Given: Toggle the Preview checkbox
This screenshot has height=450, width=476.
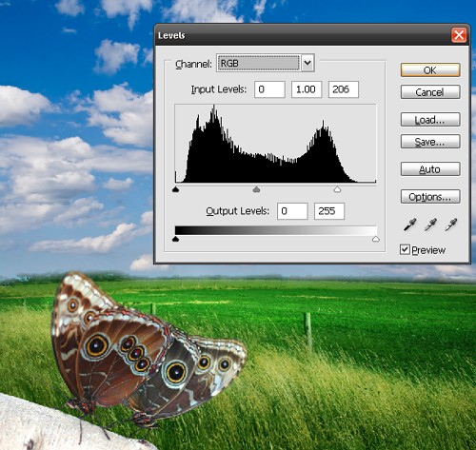Looking at the screenshot, I should 405,249.
